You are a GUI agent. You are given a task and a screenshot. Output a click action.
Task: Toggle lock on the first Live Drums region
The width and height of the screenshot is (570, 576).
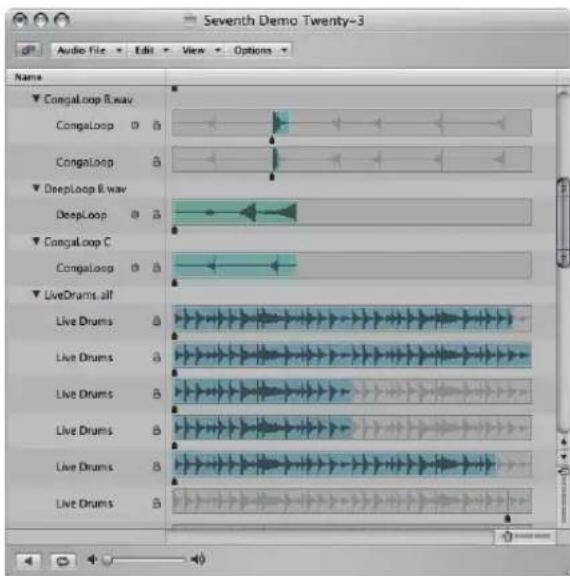(157, 321)
